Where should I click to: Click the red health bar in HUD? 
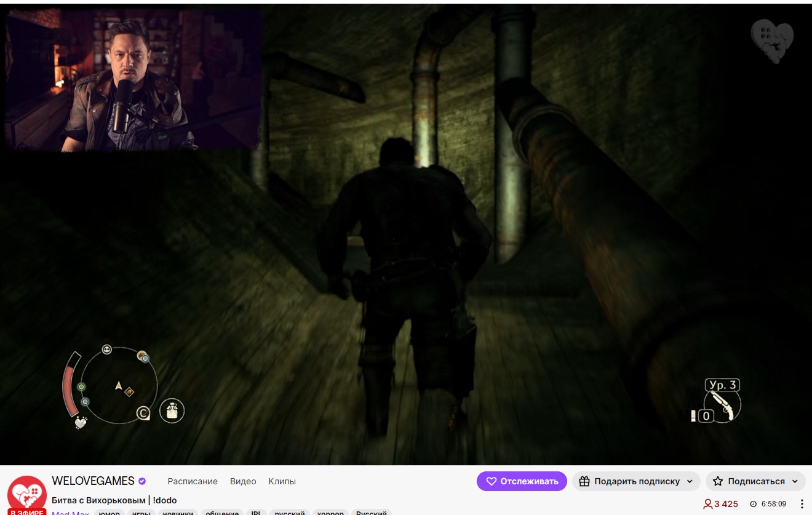click(70, 384)
